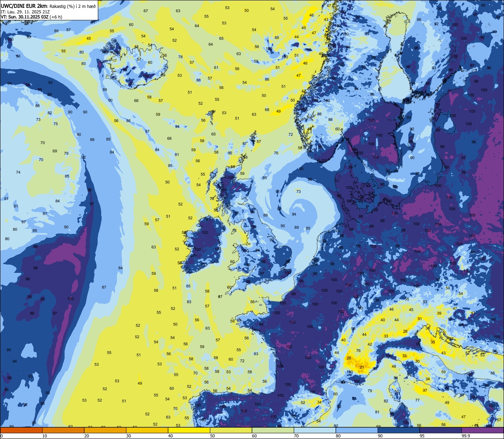Click the 'VT: Sun. 30.11.2025 03Z (+6 h)' line
The image size is (504, 439).
31,17
